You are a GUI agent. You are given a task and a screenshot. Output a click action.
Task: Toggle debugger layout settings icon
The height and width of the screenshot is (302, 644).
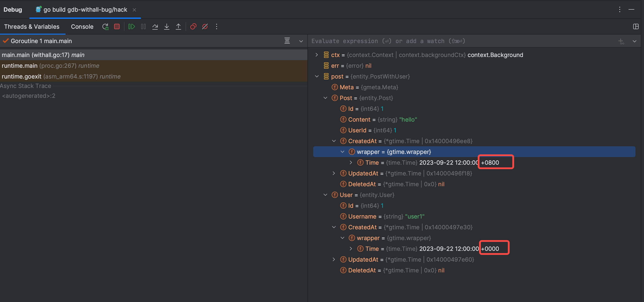point(636,26)
